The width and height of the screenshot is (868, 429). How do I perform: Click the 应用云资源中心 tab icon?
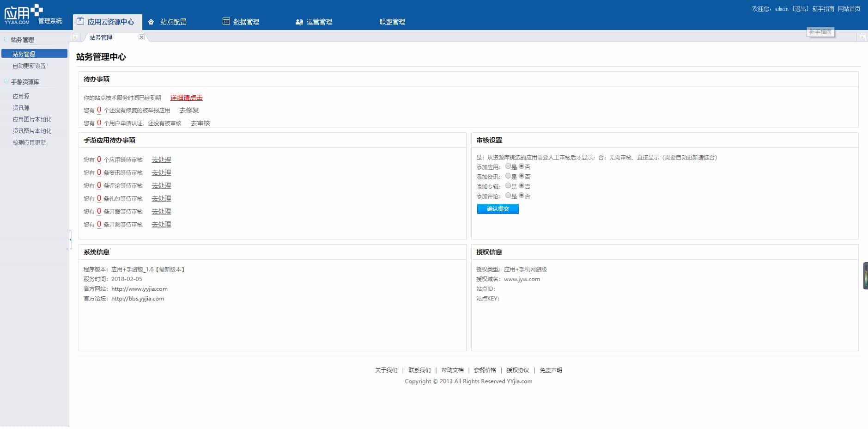pos(80,21)
